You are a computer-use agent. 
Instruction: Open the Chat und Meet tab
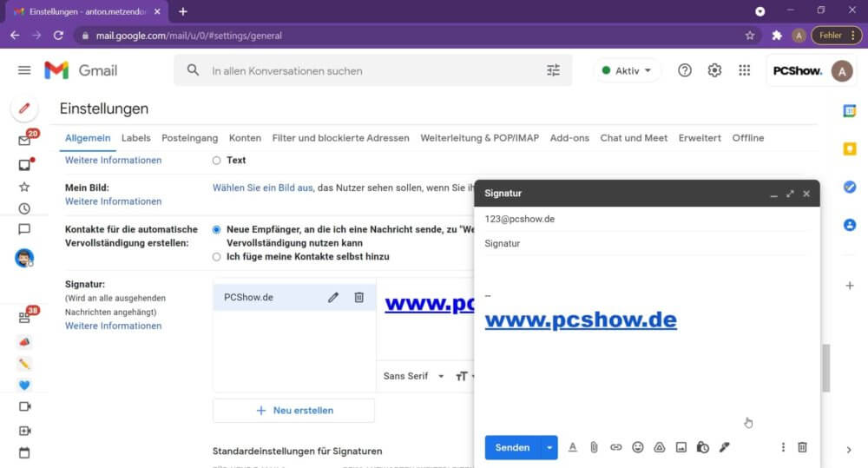(x=634, y=138)
